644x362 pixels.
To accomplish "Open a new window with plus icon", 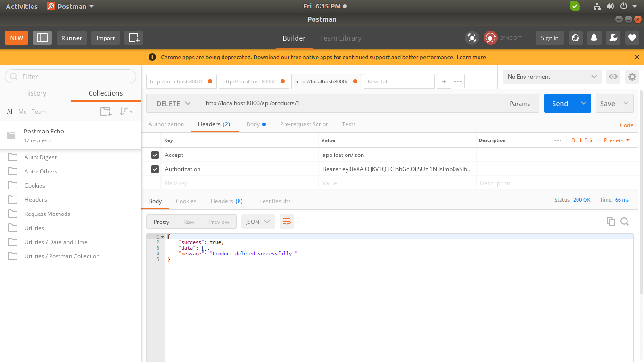I will pos(134,38).
